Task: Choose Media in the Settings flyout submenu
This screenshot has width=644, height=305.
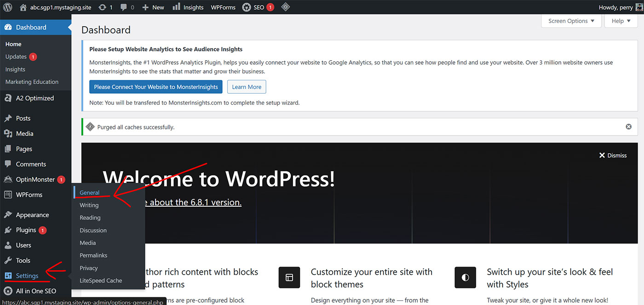Action: [x=88, y=243]
